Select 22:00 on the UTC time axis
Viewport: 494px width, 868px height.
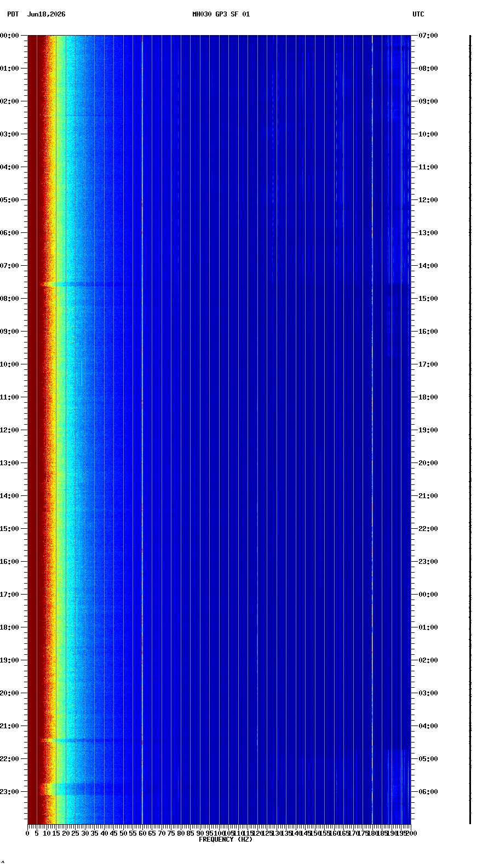428,529
